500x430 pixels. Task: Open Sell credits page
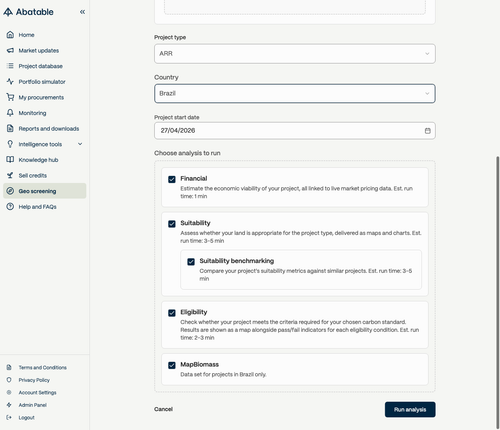coord(45,175)
